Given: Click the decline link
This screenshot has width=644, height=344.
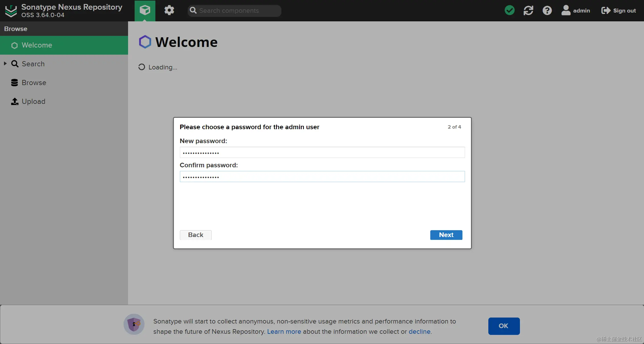Looking at the screenshot, I should coord(419,332).
